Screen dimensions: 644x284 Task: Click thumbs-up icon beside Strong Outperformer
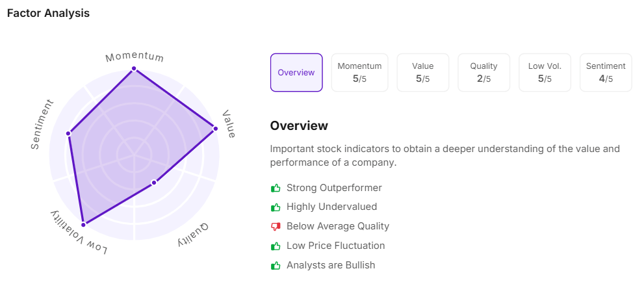point(276,188)
